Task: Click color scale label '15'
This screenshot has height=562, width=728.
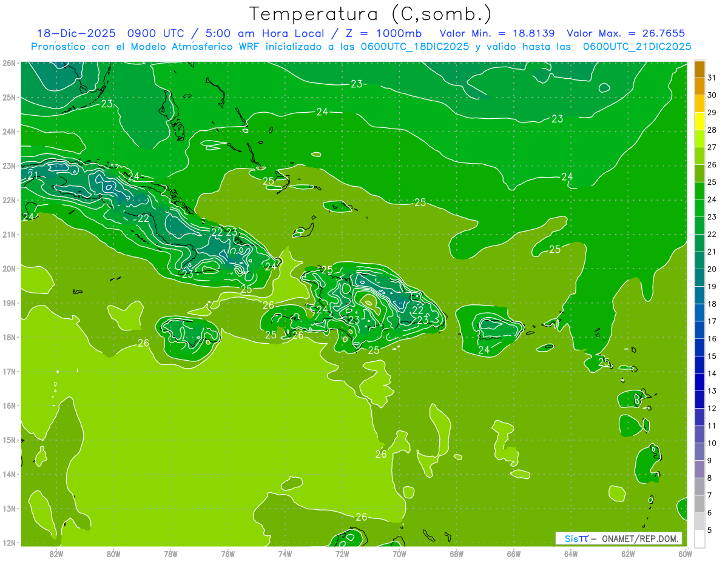Action: click(x=712, y=356)
